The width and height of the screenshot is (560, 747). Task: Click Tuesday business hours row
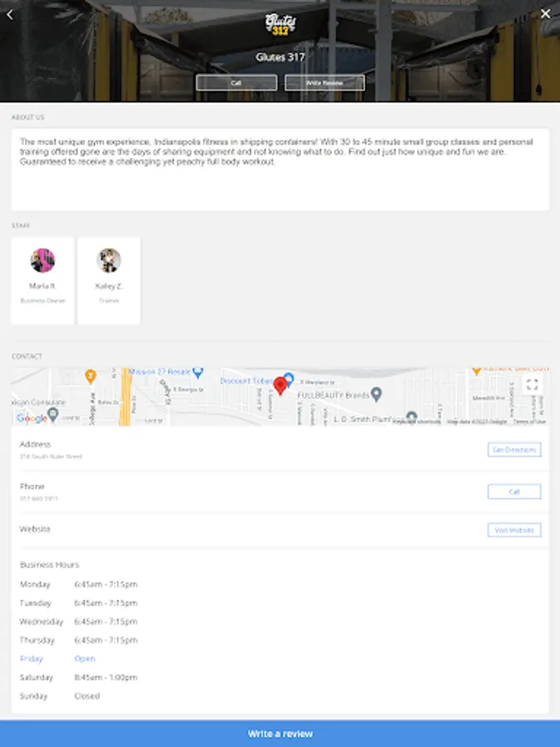[x=79, y=603]
